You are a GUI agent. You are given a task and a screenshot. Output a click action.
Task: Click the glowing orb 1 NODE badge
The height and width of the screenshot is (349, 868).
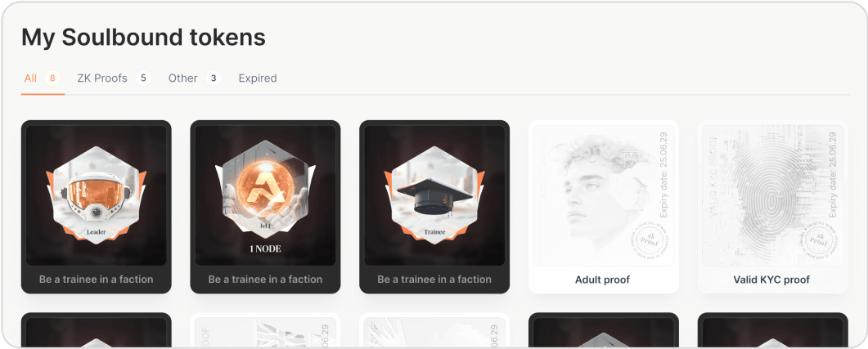click(265, 195)
